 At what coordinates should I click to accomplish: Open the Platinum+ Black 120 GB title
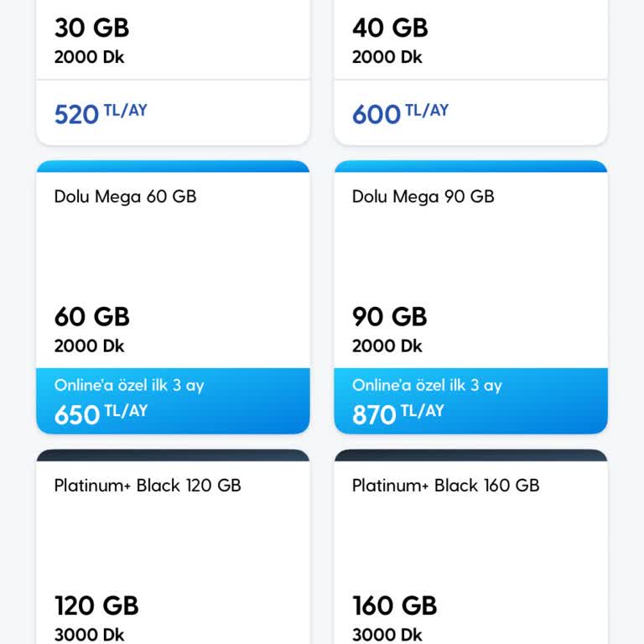pos(148,485)
